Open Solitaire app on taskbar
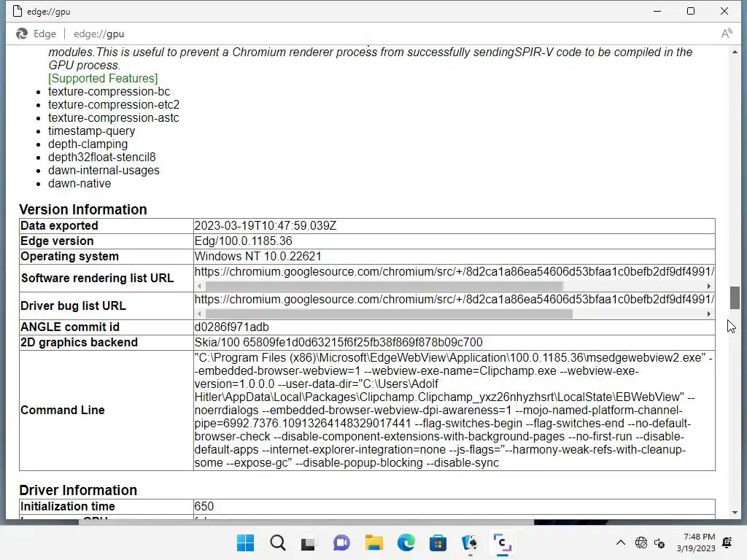Image resolution: width=747 pixels, height=560 pixels. pos(470,542)
